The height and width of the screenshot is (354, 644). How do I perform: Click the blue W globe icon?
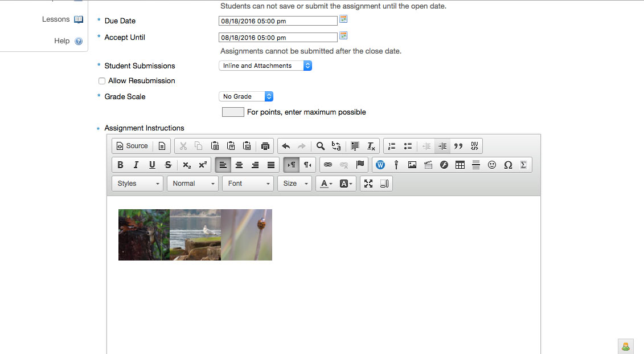(x=380, y=165)
